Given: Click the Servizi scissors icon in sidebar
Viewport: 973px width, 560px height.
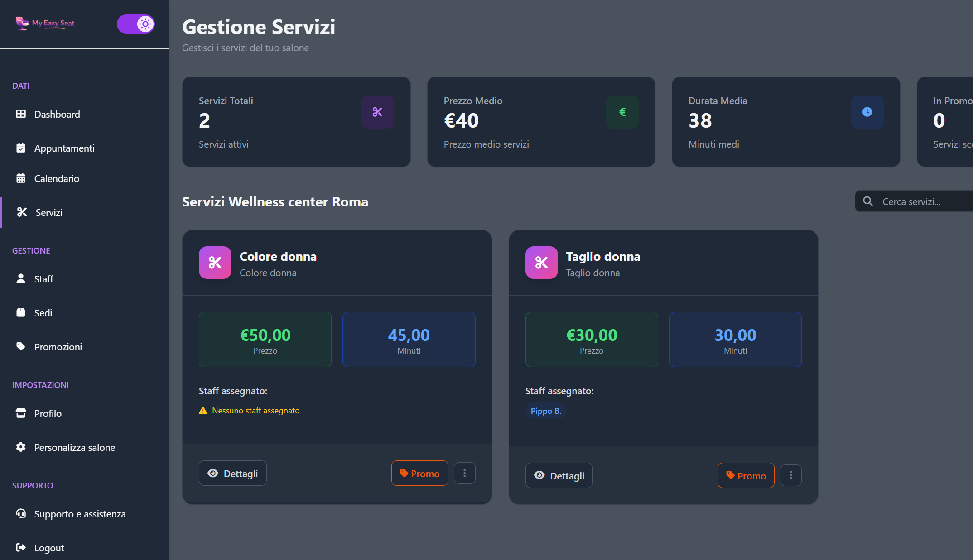Looking at the screenshot, I should (x=22, y=212).
